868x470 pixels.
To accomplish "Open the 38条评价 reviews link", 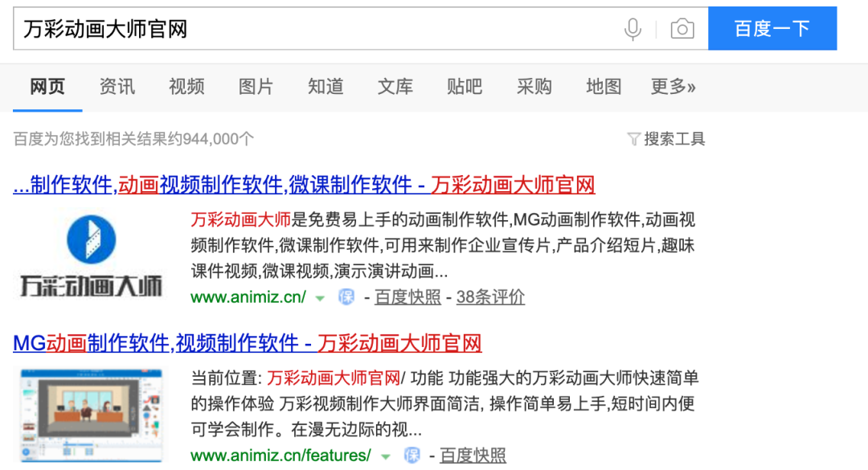I will click(490, 297).
